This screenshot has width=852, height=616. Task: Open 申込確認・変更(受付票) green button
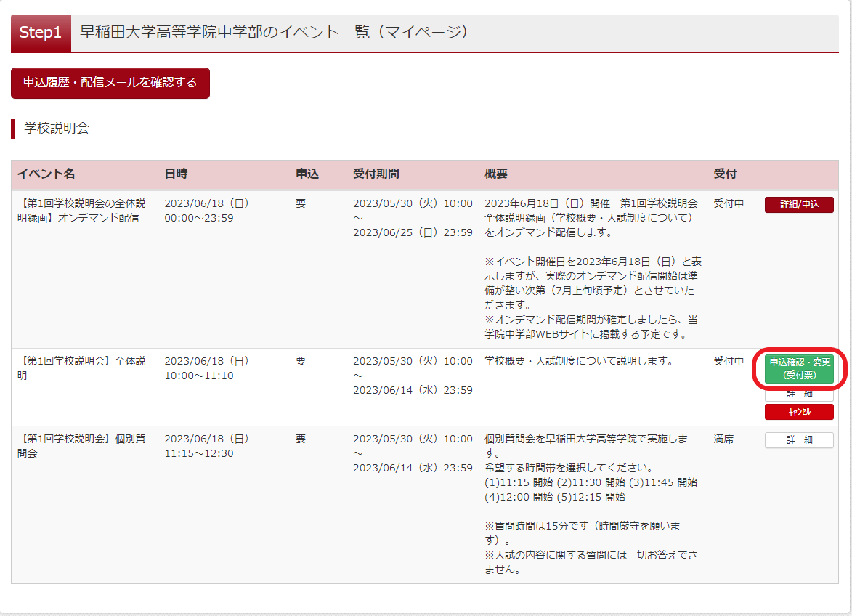click(799, 368)
